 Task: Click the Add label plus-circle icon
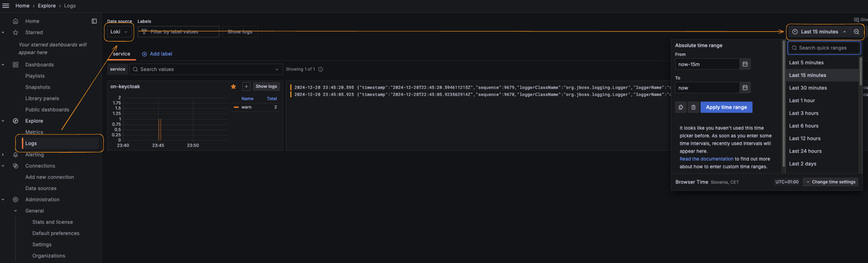point(145,54)
